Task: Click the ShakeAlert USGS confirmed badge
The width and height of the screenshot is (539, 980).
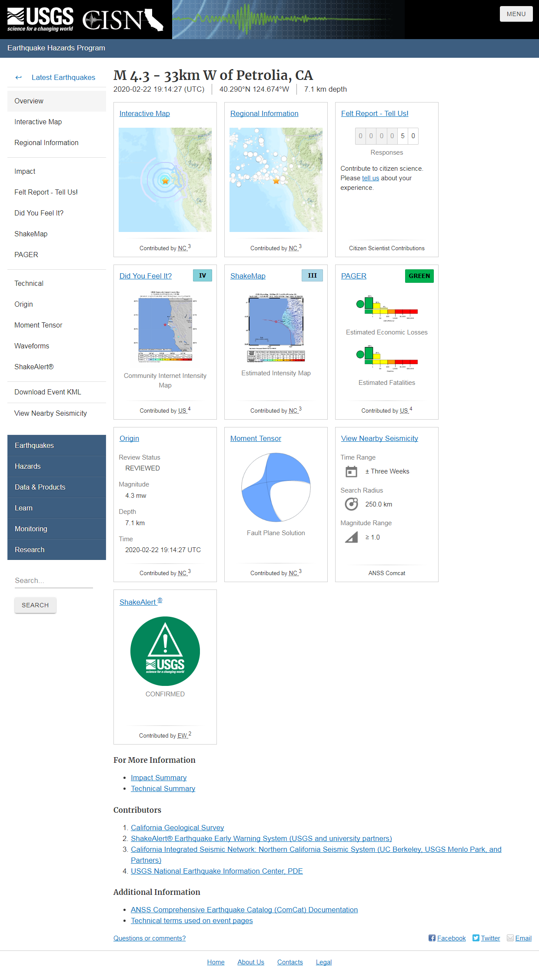Action: point(165,651)
